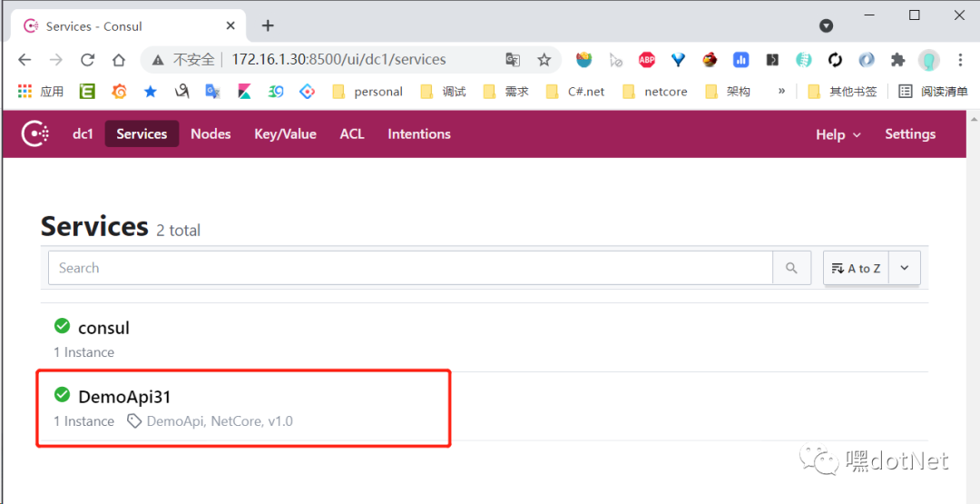Click the Search services input field
Viewport: 980px width, 504px height.
[411, 268]
